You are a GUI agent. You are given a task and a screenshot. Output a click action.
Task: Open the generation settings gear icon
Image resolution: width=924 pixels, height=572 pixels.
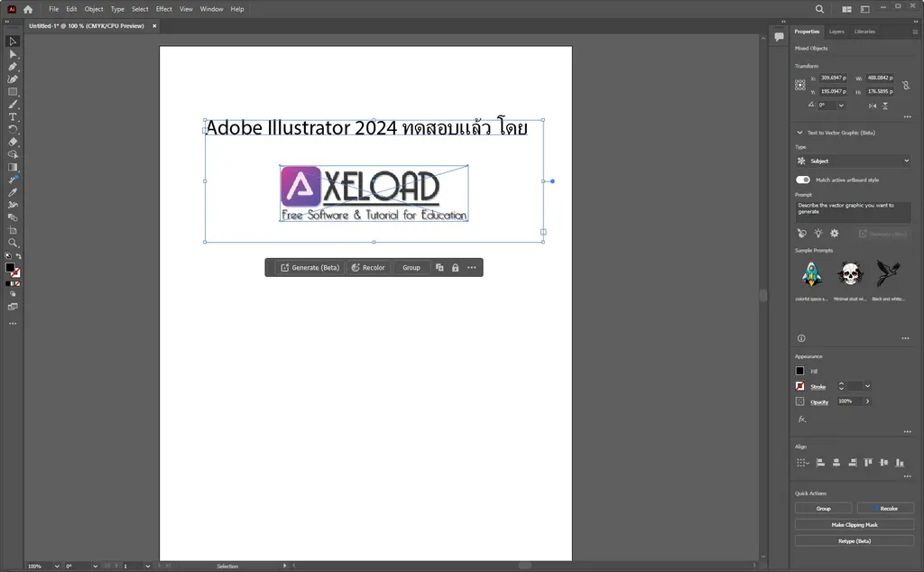[x=835, y=234]
